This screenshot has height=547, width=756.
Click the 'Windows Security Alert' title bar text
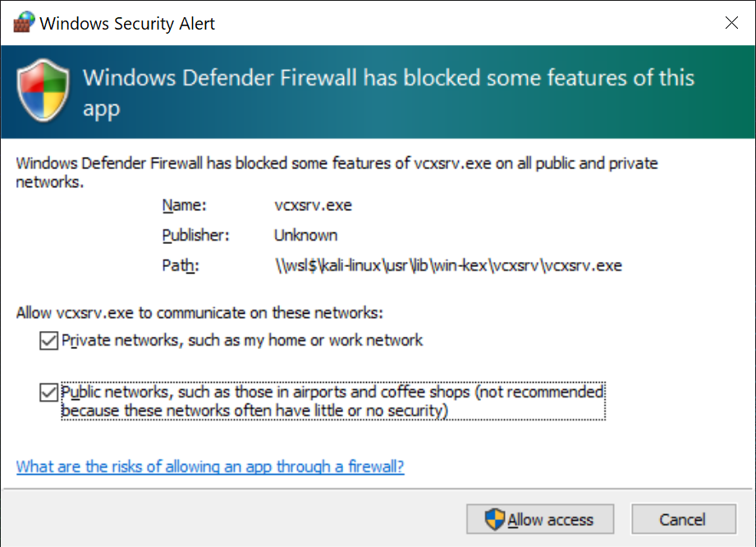point(127,23)
